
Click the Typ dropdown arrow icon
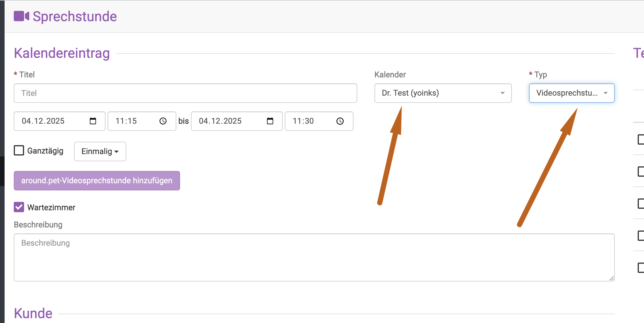pyautogui.click(x=606, y=93)
